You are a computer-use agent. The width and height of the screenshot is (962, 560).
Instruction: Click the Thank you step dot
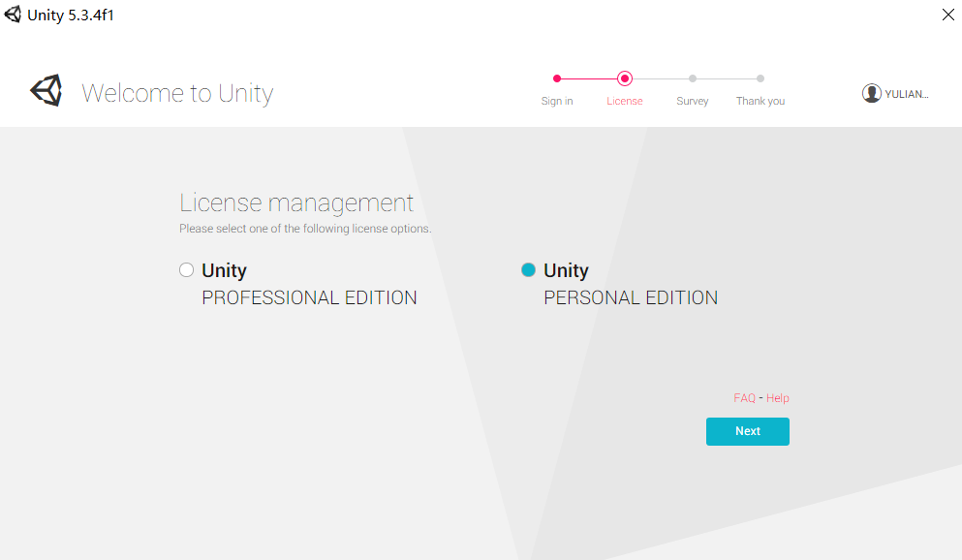coord(760,78)
